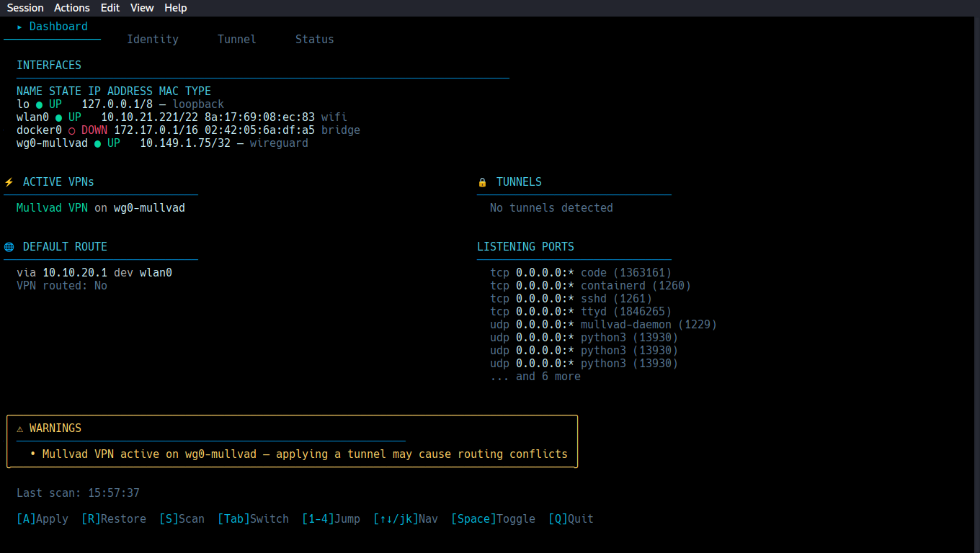
Task: Click the [S]Scan shortcut
Action: [182, 519]
